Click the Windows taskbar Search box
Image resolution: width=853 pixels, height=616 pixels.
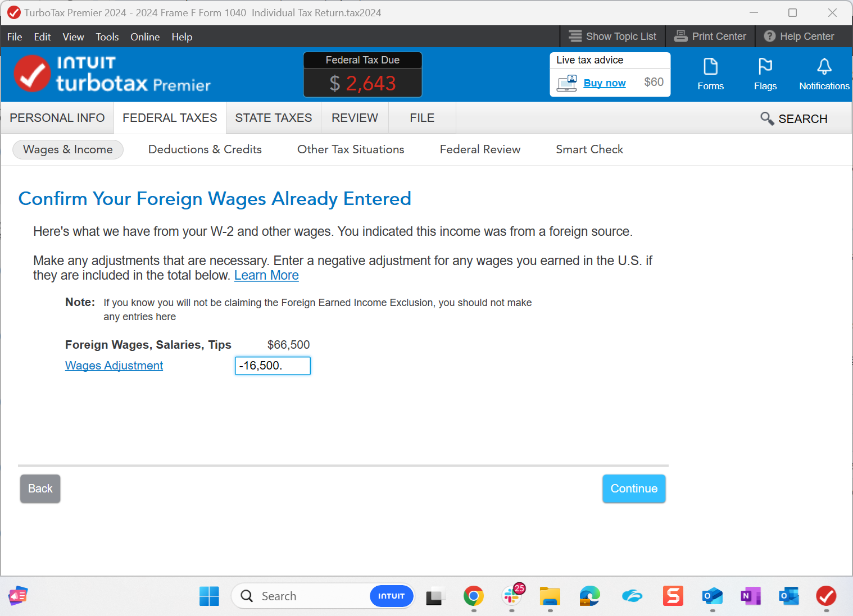coord(323,596)
